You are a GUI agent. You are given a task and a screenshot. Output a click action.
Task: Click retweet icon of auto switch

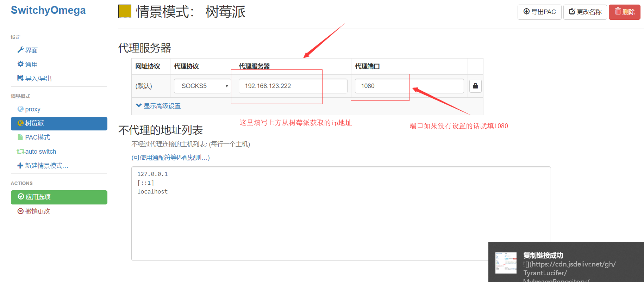point(20,152)
